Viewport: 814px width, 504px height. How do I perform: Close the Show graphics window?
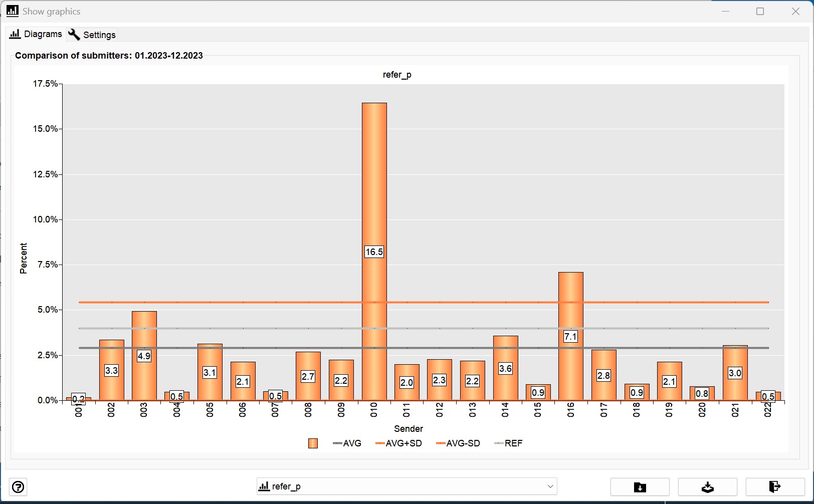coord(795,11)
